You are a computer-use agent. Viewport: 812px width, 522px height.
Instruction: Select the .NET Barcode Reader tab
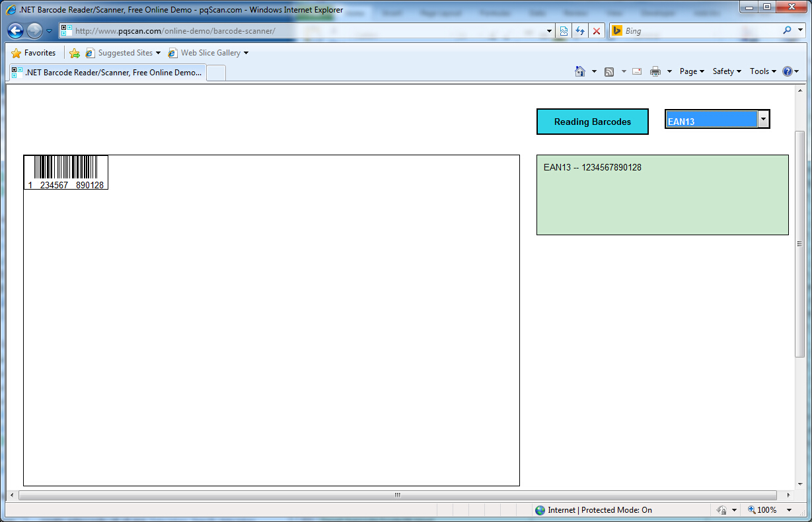pos(107,73)
